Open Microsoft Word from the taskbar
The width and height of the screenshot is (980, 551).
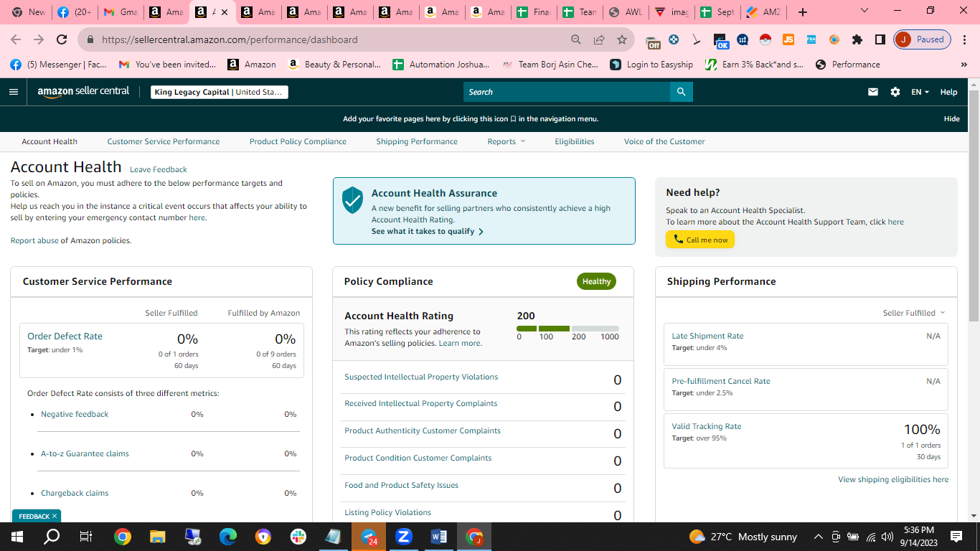439,537
